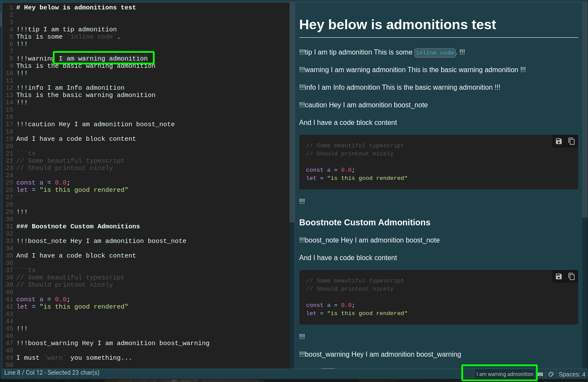Click '// Some beautiful typescript' in the second preview code block
Screen dimensions: 588x382
(355, 281)
